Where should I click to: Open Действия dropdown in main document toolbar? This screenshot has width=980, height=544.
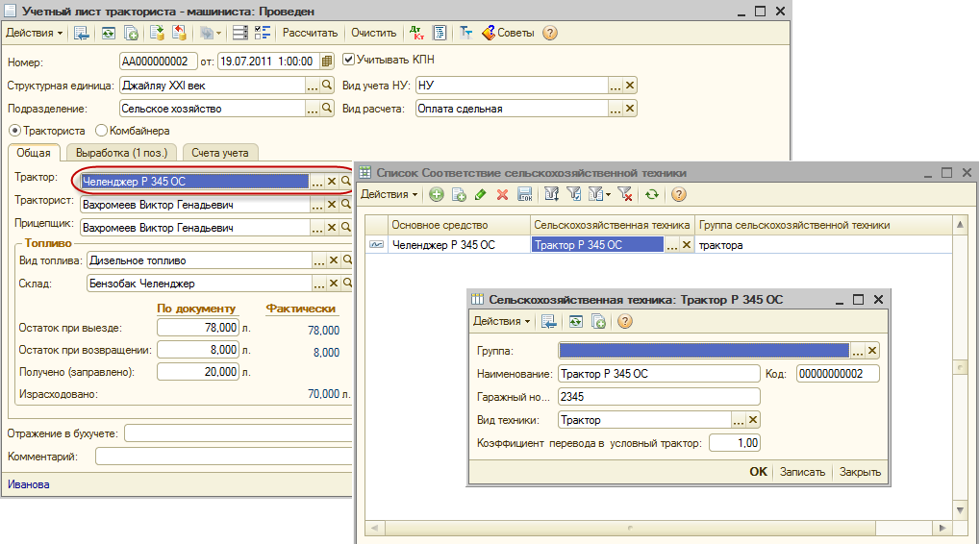(x=35, y=33)
